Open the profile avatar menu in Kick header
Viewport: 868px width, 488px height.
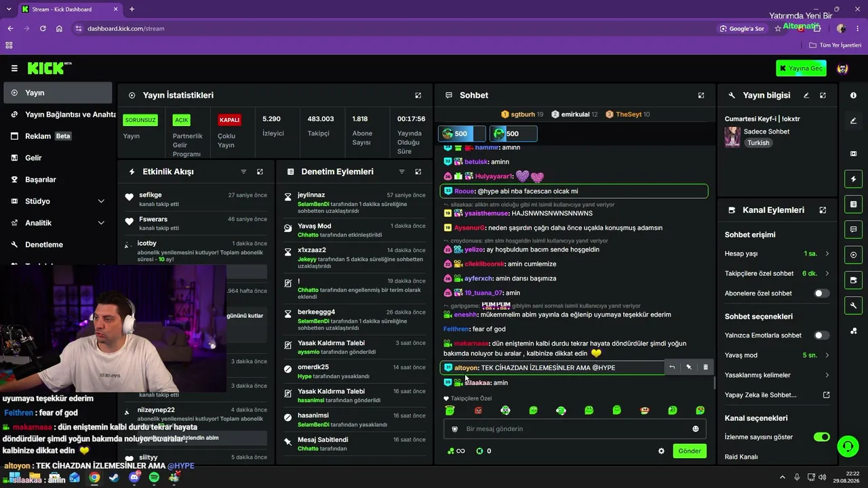843,68
